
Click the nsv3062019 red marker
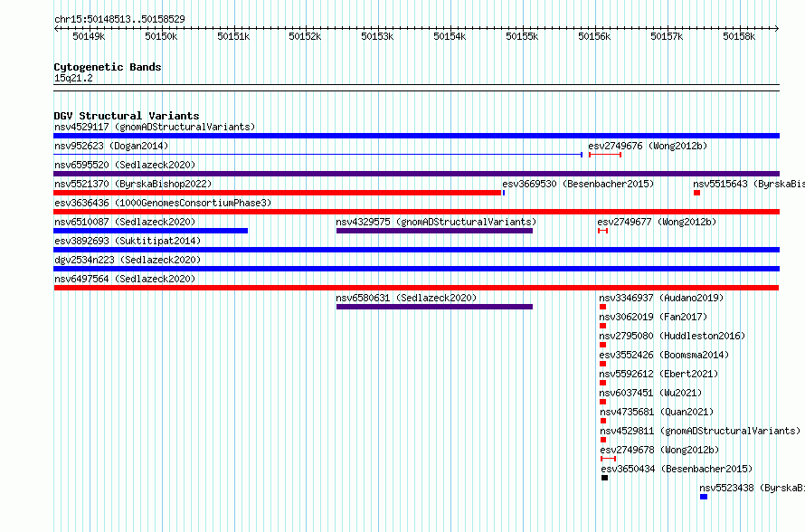(602, 326)
